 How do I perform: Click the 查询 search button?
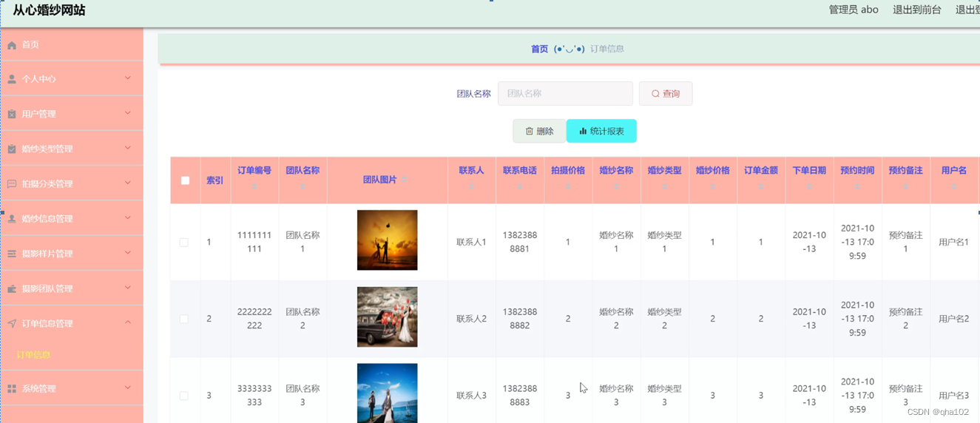coord(666,94)
